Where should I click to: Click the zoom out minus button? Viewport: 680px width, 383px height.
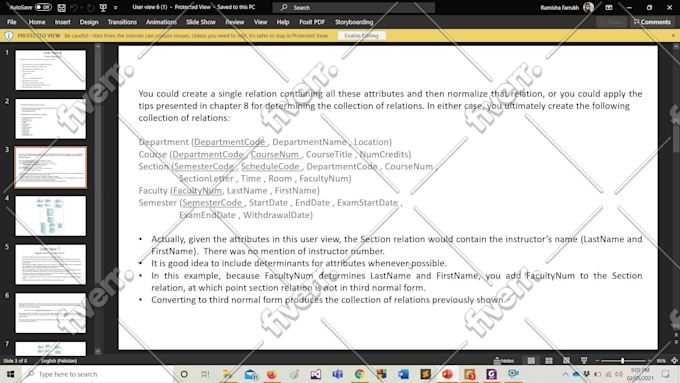(x=597, y=360)
